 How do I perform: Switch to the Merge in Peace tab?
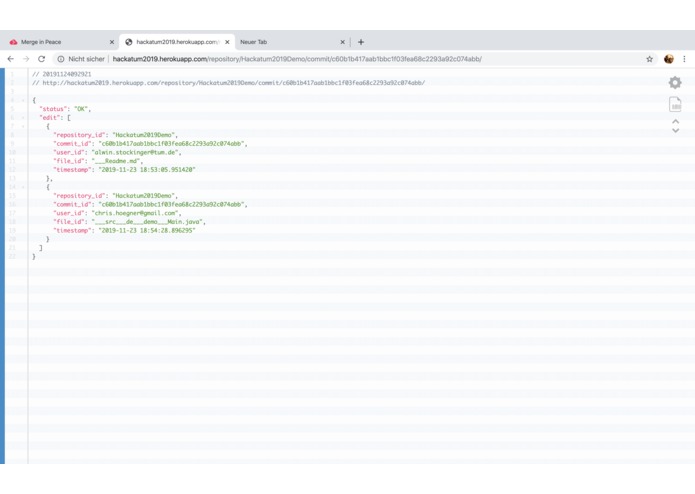coord(60,42)
